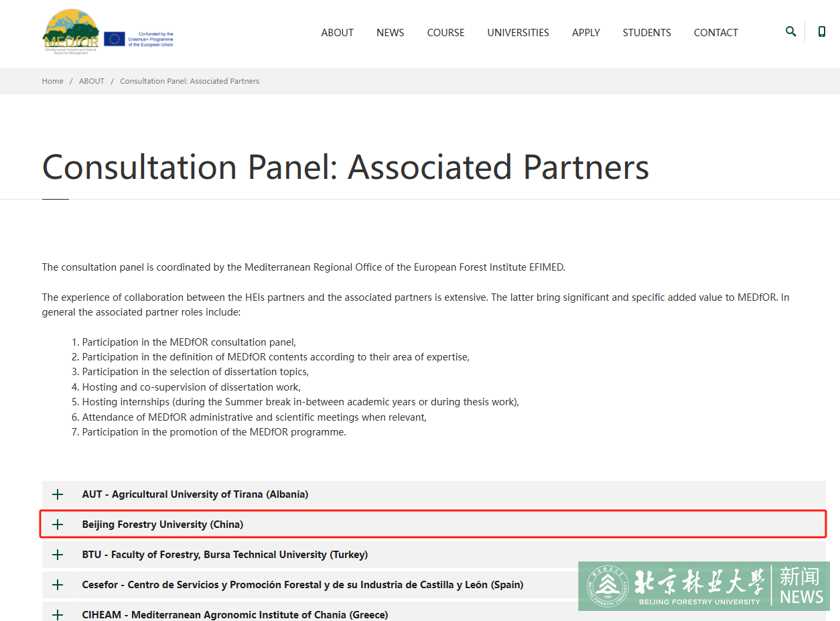Image resolution: width=840 pixels, height=621 pixels.
Task: Expand the Beijing Forestry University (China) row
Action: click(163, 525)
